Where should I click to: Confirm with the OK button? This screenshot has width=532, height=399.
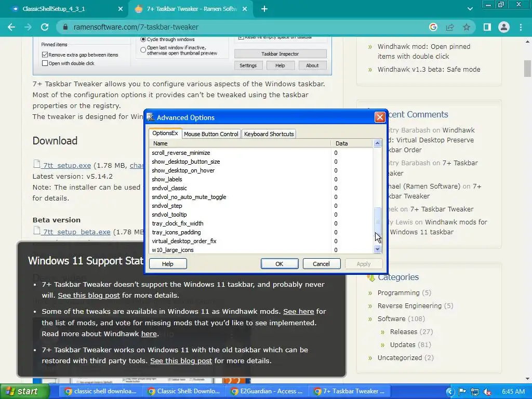pos(280,264)
